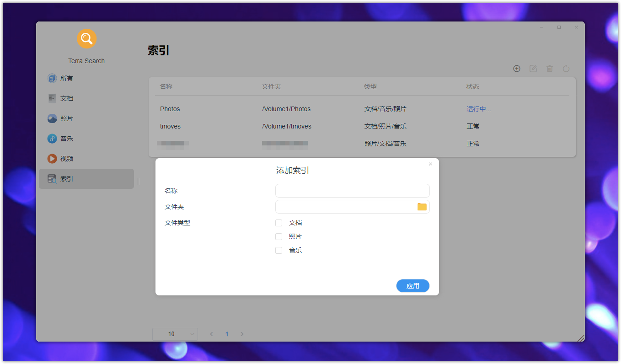This screenshot has width=621, height=364.
Task: Click the edit index pencil icon
Action: pos(533,69)
